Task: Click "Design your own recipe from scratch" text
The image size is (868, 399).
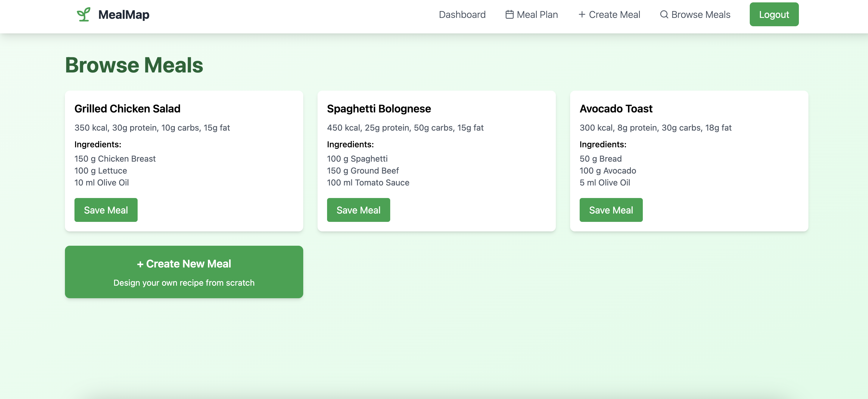Action: tap(184, 283)
